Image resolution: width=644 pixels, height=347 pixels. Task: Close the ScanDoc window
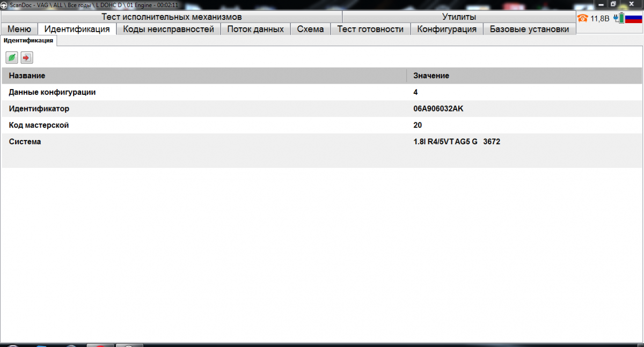(632, 4)
